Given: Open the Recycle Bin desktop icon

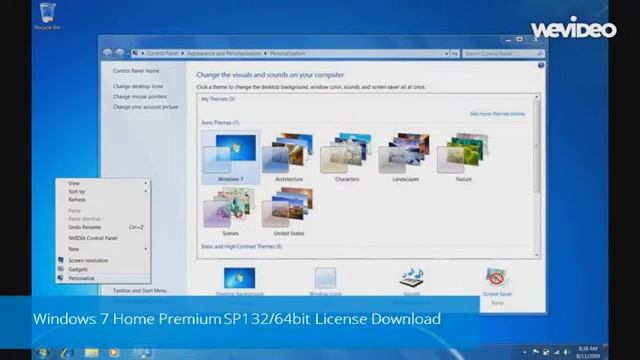Looking at the screenshot, I should click(x=47, y=16).
